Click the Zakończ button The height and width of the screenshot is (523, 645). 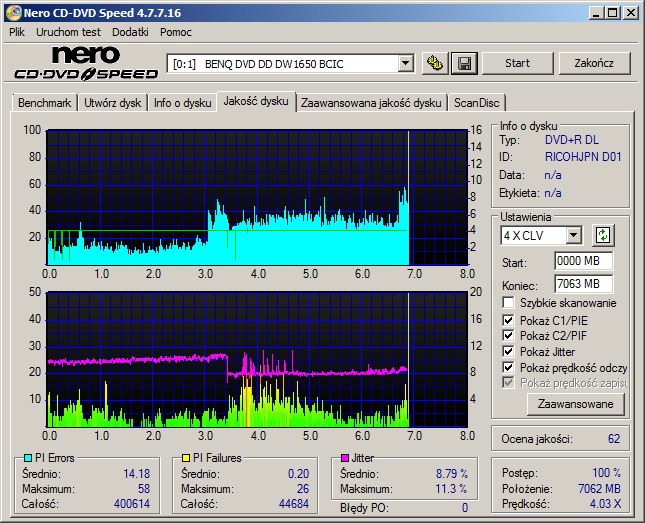[x=594, y=63]
